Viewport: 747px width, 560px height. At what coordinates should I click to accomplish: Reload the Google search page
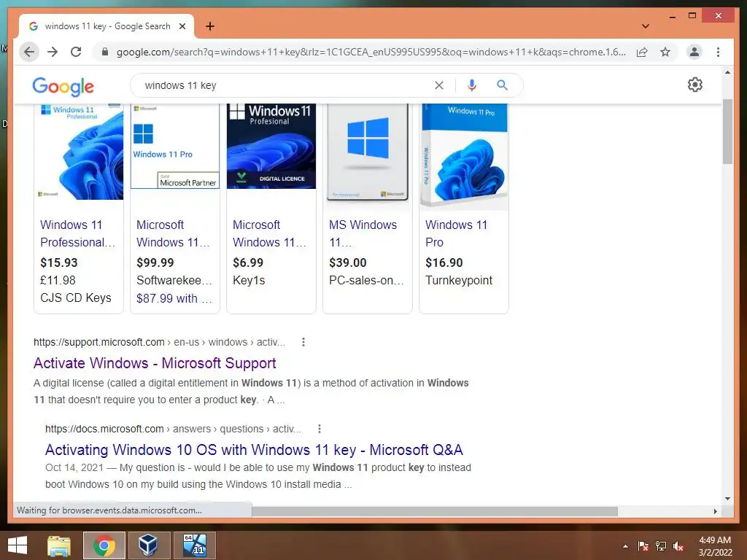click(76, 52)
